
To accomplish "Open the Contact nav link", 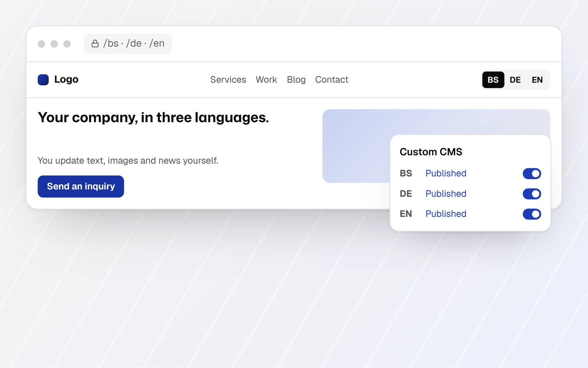I will [x=332, y=80].
